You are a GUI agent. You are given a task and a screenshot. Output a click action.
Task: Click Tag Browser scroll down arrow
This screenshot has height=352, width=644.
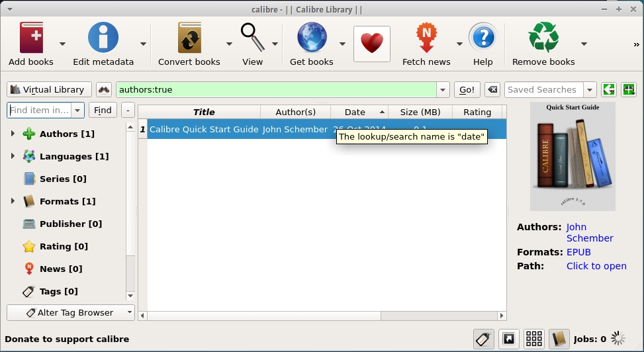pos(130,295)
